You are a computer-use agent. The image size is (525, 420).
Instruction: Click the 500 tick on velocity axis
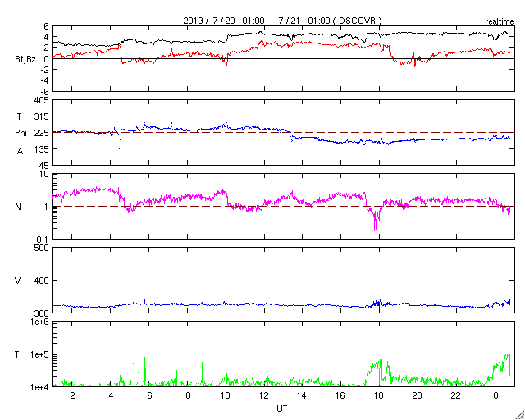pos(40,248)
